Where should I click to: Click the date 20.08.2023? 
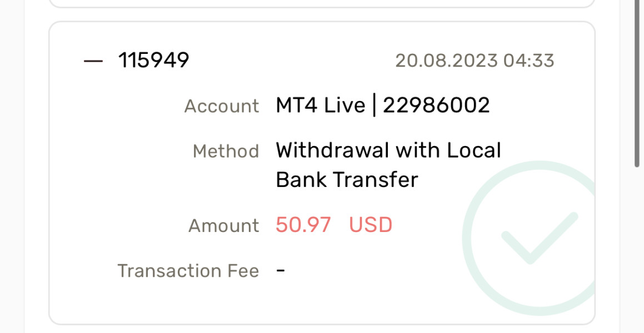click(x=446, y=60)
